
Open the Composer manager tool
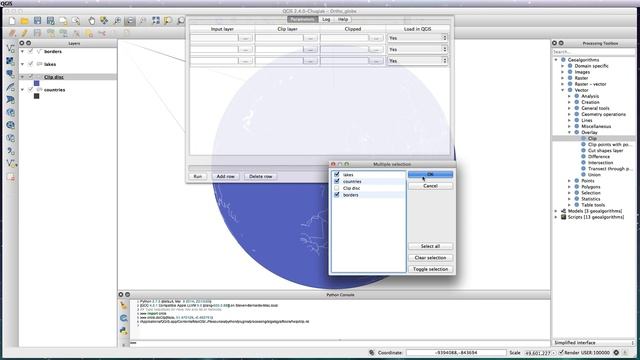click(76, 20)
